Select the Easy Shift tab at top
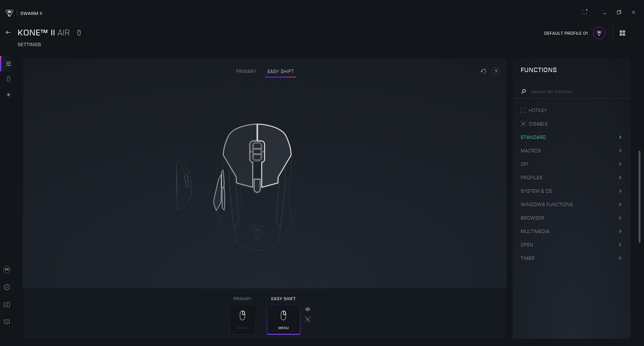Screen dimensions: 644x346 pyautogui.click(x=280, y=72)
